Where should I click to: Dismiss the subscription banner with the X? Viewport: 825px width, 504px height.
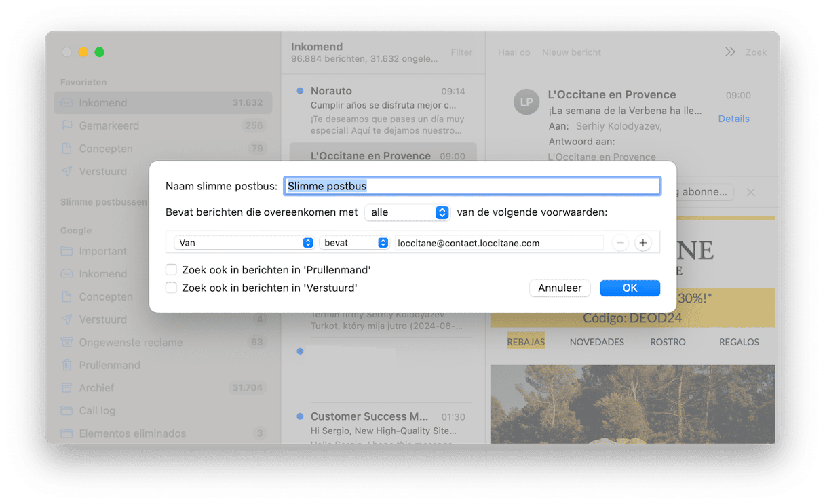point(750,193)
